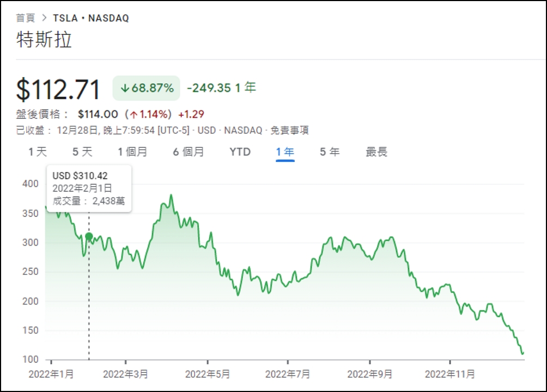The height and width of the screenshot is (392, 547).
Task: Click the 2022年2月1日 tooltip date
Action: click(x=82, y=188)
